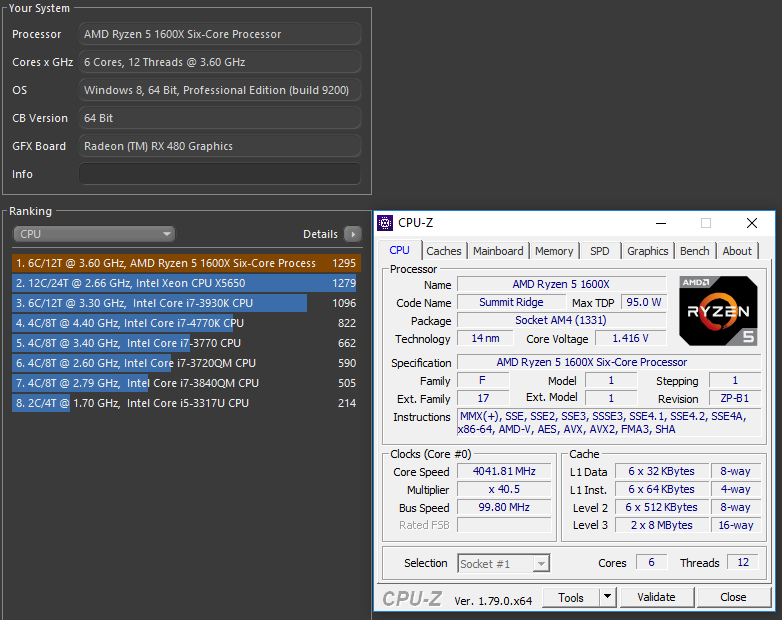Click the empty Info input field
782x620 pixels.
pyautogui.click(x=219, y=174)
